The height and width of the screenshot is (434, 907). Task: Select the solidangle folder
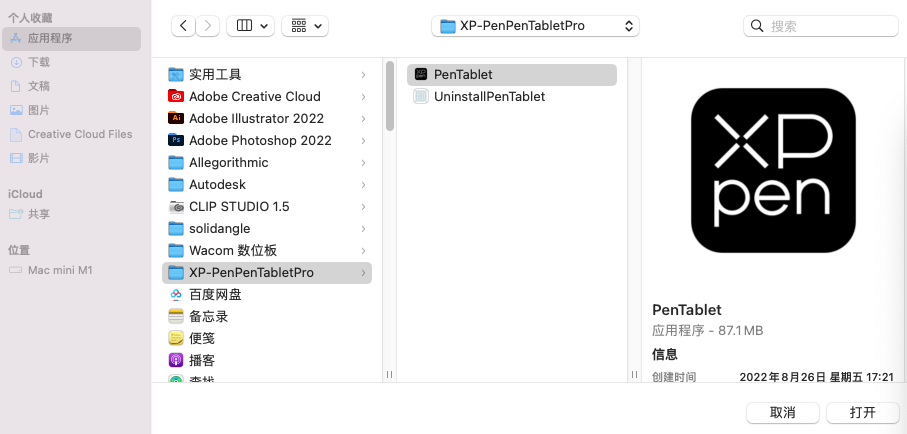point(267,229)
